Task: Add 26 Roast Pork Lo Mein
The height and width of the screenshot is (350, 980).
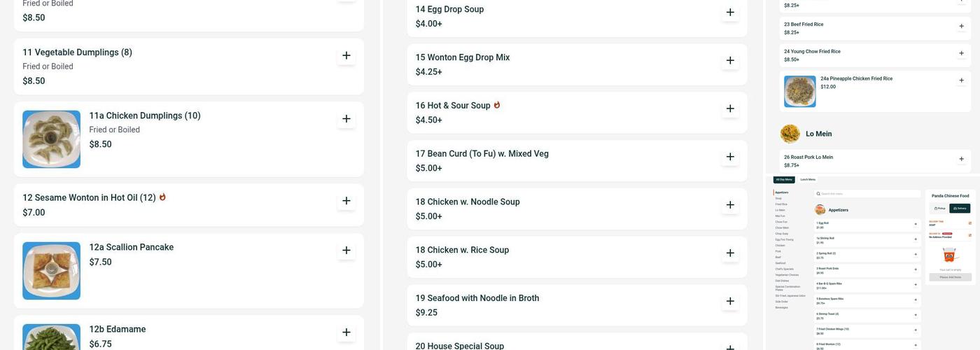Action: point(961,159)
